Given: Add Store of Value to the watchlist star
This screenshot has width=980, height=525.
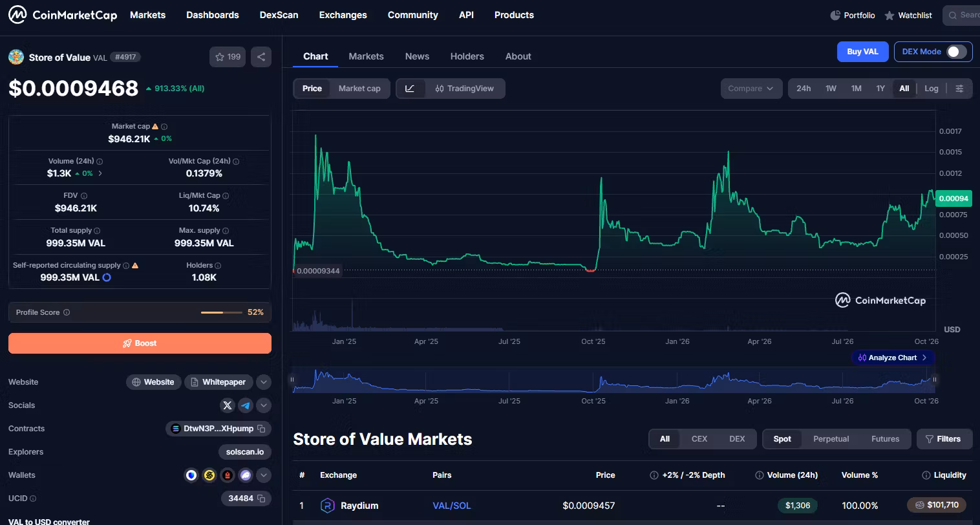Looking at the screenshot, I should [x=228, y=57].
